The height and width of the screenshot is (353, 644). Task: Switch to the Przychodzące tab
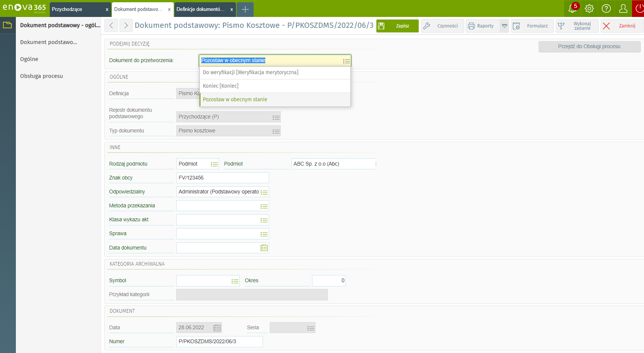coord(75,9)
